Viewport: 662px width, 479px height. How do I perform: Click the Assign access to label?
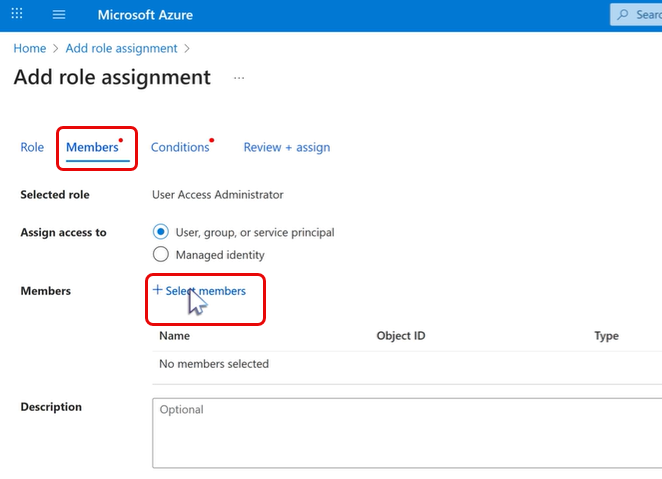[x=63, y=233]
